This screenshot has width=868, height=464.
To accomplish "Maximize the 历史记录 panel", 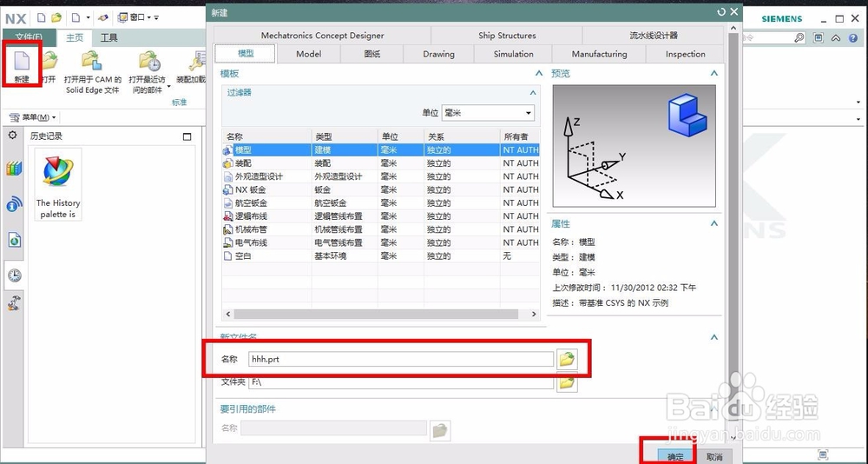I will pos(187,136).
